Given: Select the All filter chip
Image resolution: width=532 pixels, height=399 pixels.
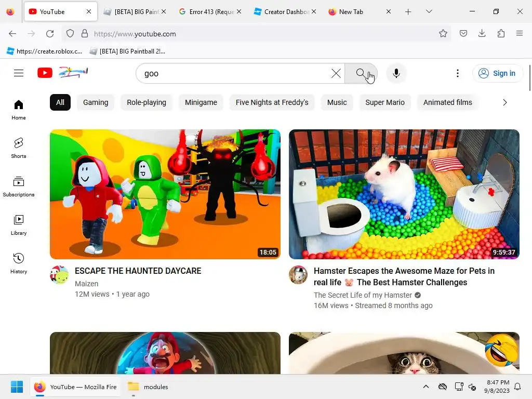Looking at the screenshot, I should point(60,102).
